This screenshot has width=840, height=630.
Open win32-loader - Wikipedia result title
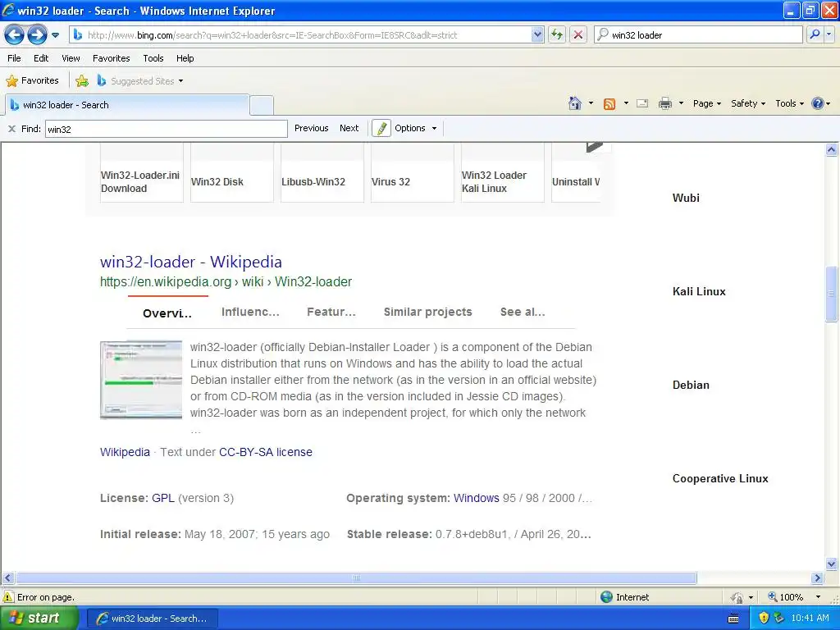click(x=190, y=262)
